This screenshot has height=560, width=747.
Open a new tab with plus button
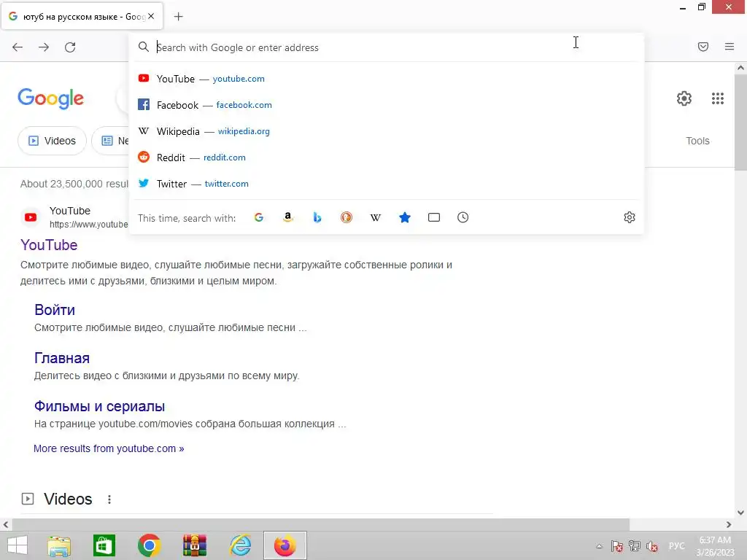(x=178, y=17)
